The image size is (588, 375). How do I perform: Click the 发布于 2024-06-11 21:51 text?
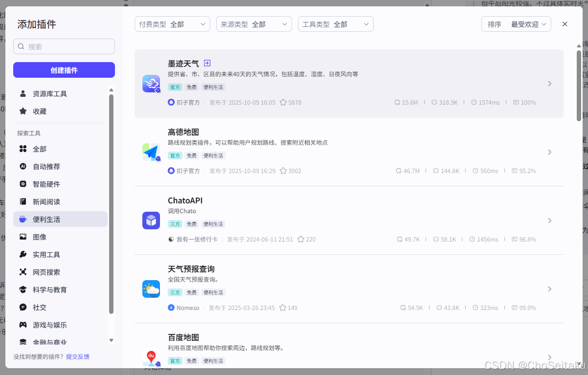pyautogui.click(x=260, y=240)
